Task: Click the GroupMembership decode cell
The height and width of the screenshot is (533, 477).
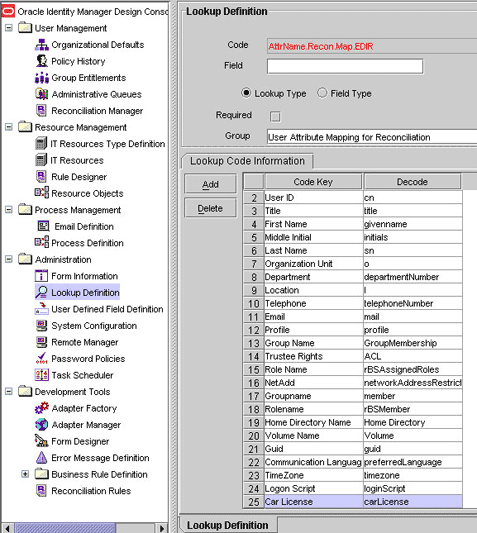Action: 413,343
